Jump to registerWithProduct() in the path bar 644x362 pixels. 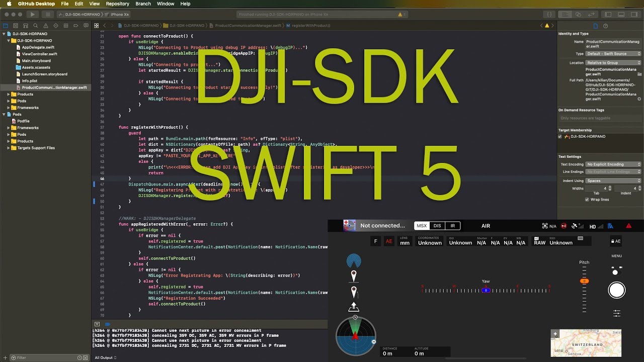tap(307, 25)
